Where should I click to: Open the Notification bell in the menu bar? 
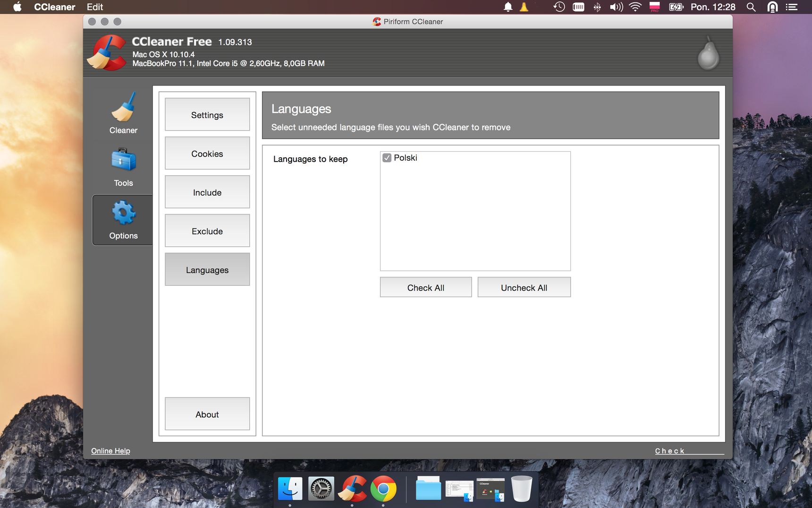[x=508, y=7]
